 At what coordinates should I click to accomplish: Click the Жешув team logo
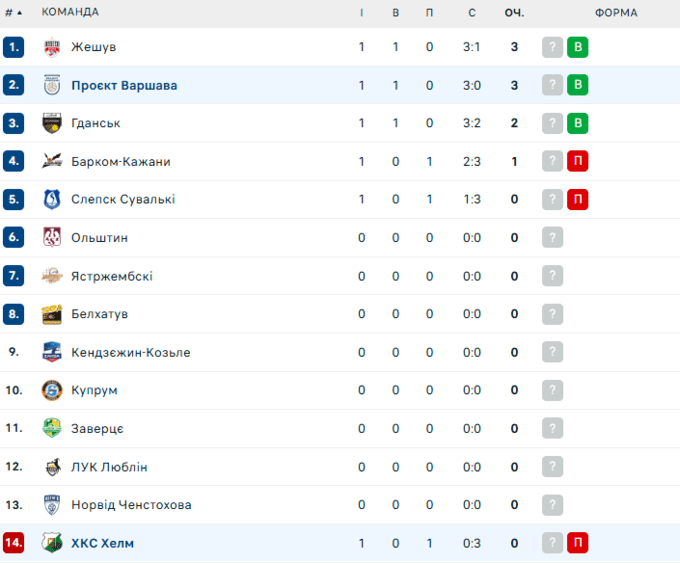pos(53,47)
